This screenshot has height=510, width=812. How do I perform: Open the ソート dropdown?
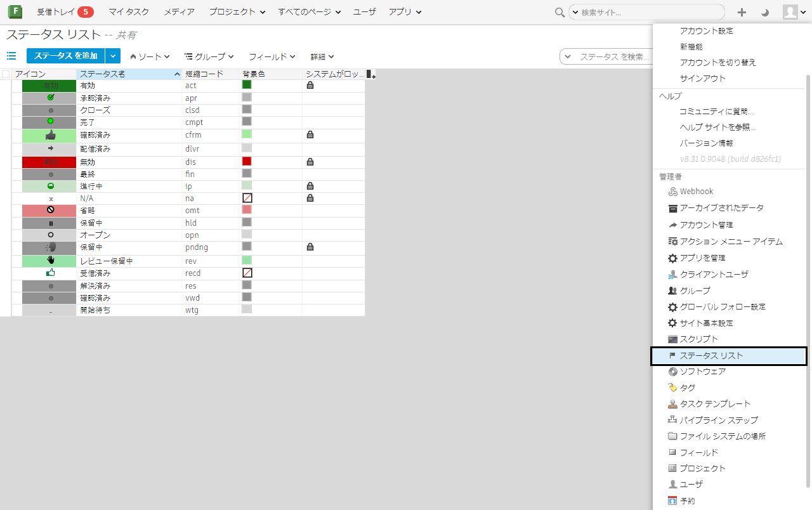tap(150, 56)
